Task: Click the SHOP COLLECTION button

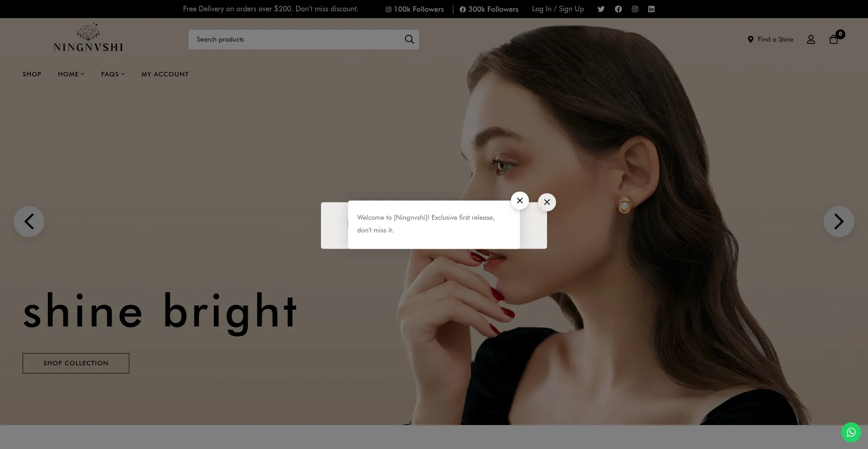Action: pyautogui.click(x=75, y=363)
